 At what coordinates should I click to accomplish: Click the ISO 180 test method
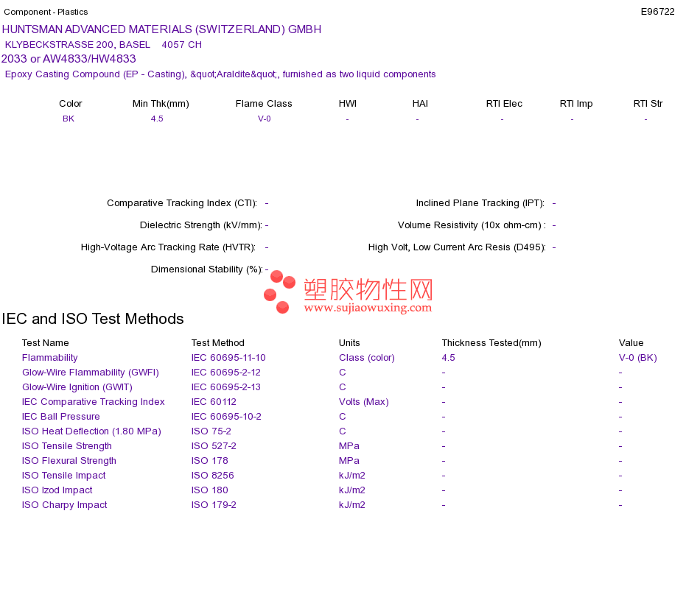[210, 490]
